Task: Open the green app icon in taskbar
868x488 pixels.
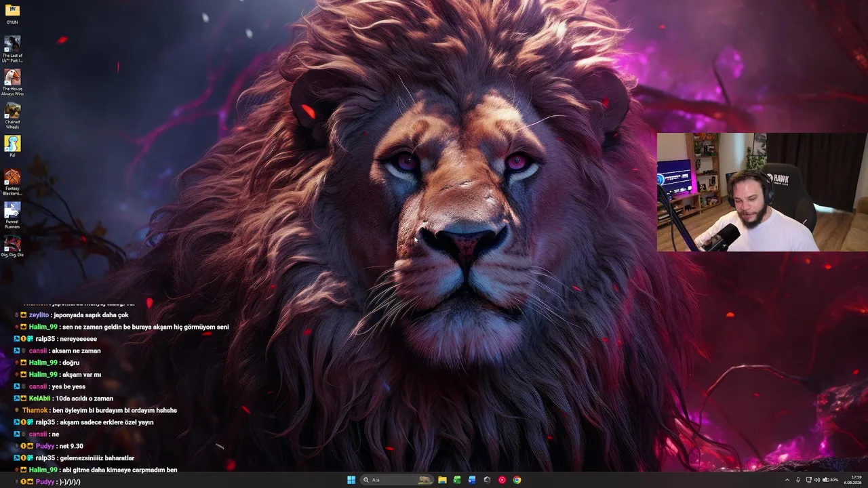Action: tap(457, 480)
